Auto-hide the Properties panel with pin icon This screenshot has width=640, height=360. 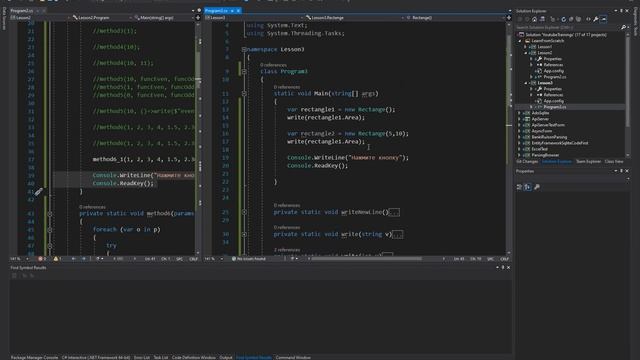(x=622, y=171)
